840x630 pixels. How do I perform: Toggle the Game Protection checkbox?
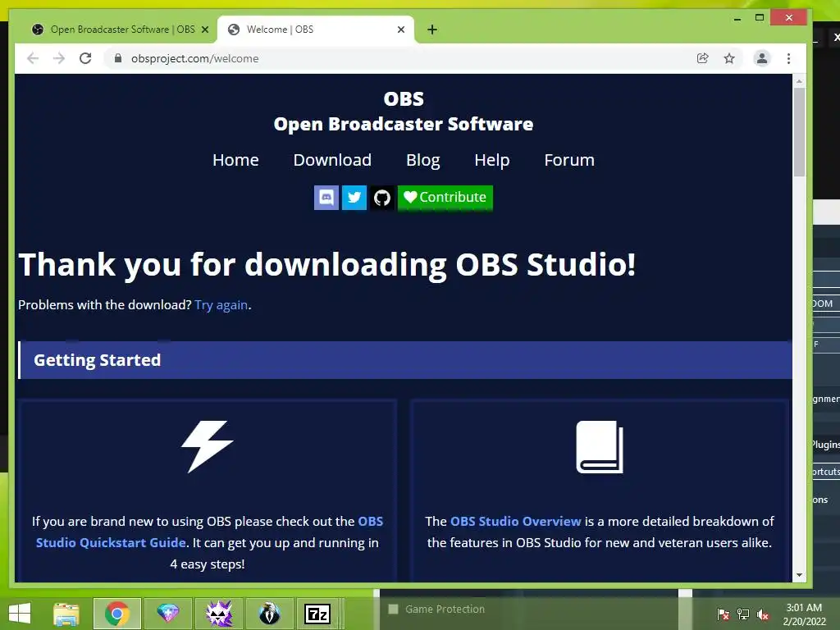[x=393, y=609]
